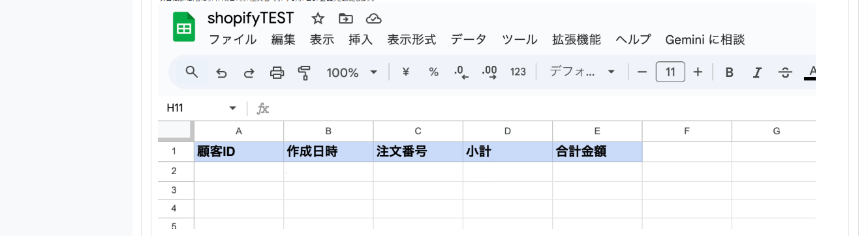Viewport: 868px width, 236px height.
Task: Click the font size field showing 11
Action: pos(670,72)
